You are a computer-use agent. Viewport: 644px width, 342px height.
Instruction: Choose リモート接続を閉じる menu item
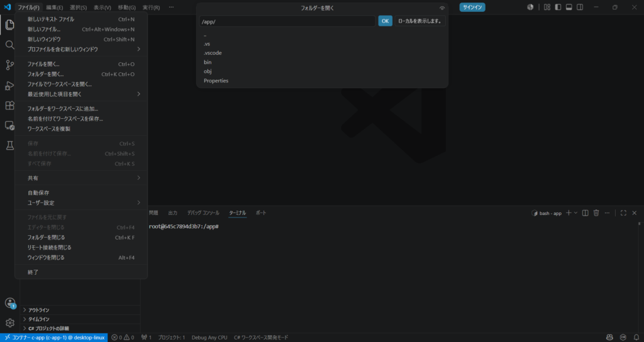click(81, 248)
